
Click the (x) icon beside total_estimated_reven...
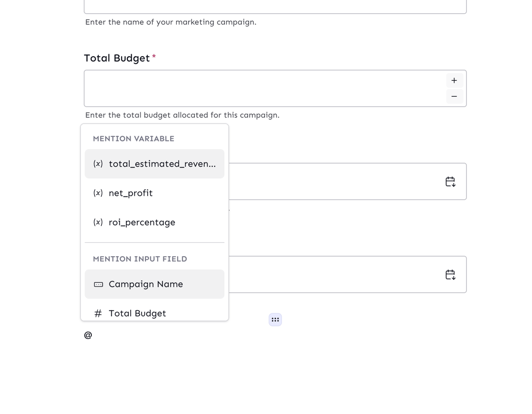tap(98, 164)
